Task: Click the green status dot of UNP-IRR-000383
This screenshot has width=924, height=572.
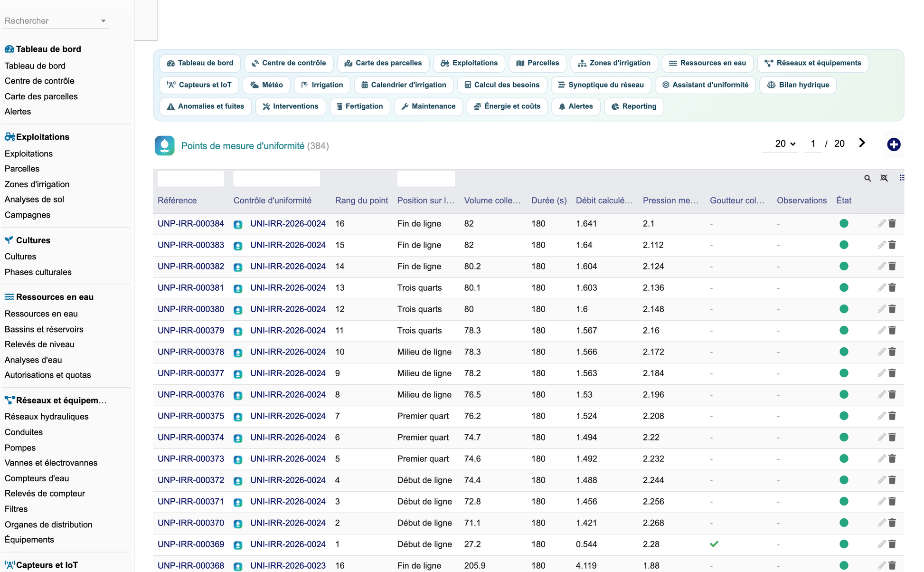Action: point(844,245)
